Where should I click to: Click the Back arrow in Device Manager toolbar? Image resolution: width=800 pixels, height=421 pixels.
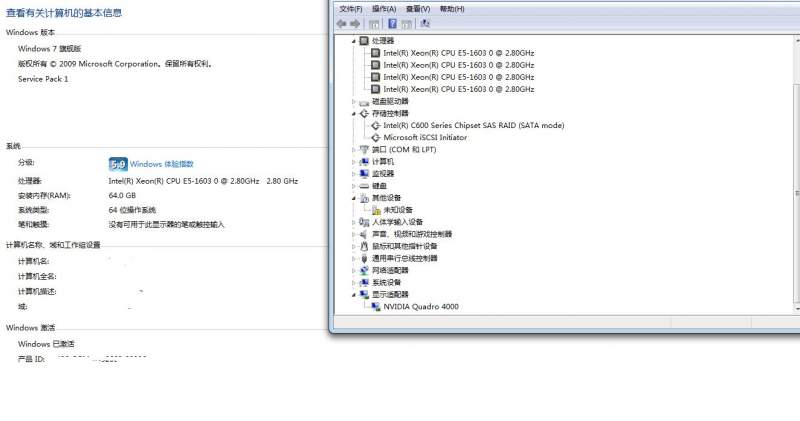tap(341, 23)
